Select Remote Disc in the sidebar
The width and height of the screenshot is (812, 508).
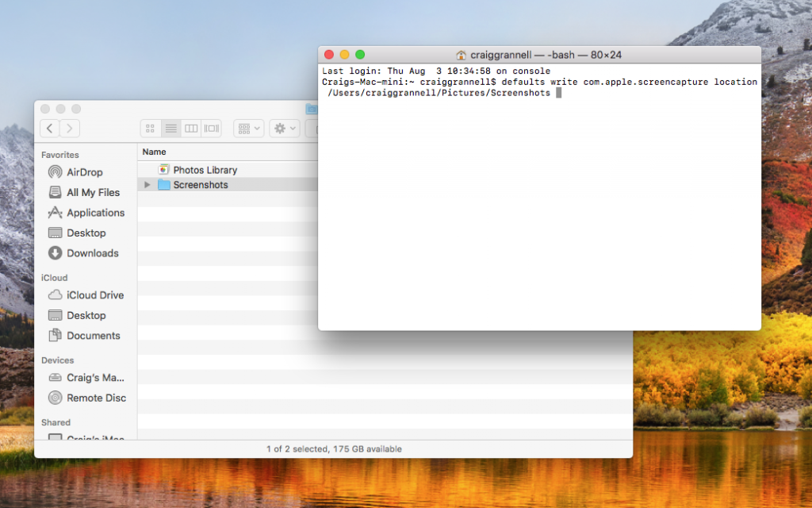click(87, 398)
